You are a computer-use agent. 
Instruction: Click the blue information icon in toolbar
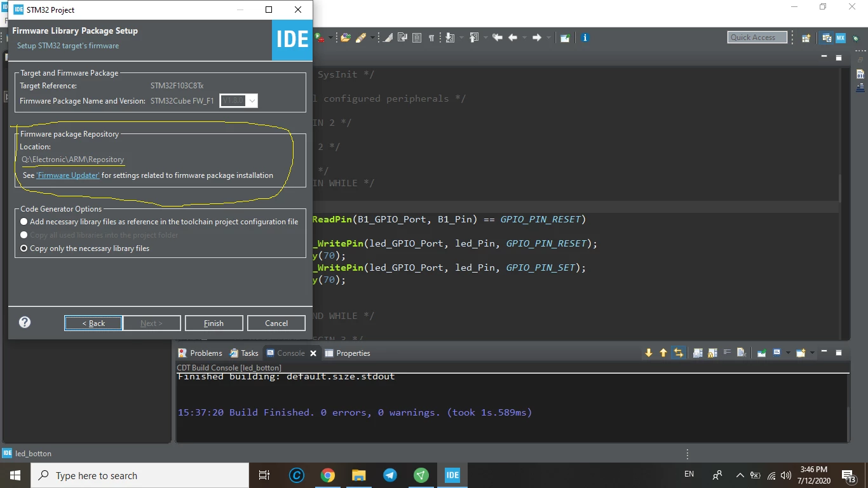tap(585, 37)
